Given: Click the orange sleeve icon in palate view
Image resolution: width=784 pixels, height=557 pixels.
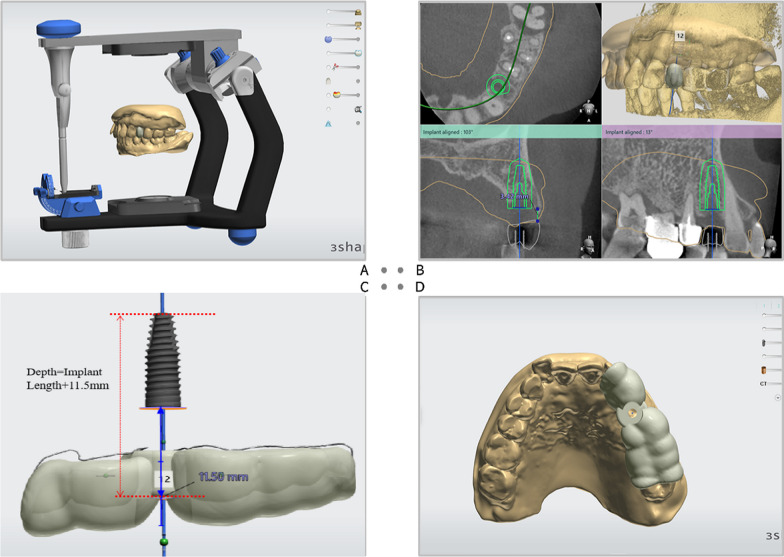Looking at the screenshot, I should point(765,369).
